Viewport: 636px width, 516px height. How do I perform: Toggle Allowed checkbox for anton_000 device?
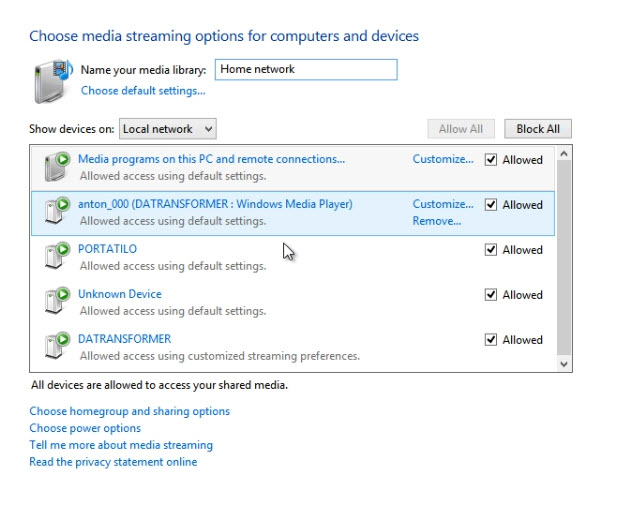coord(491,204)
